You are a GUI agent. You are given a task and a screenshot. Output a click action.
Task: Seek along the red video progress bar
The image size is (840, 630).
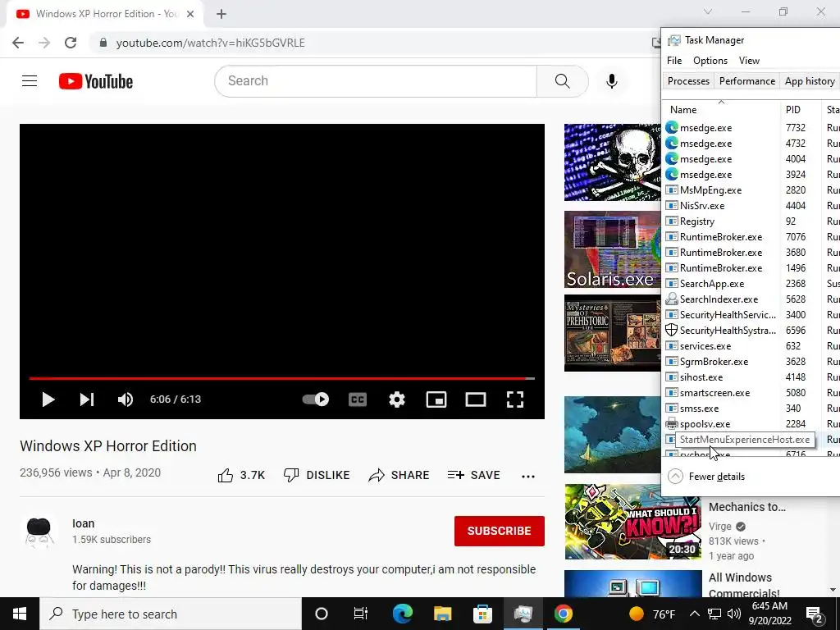[282, 378]
